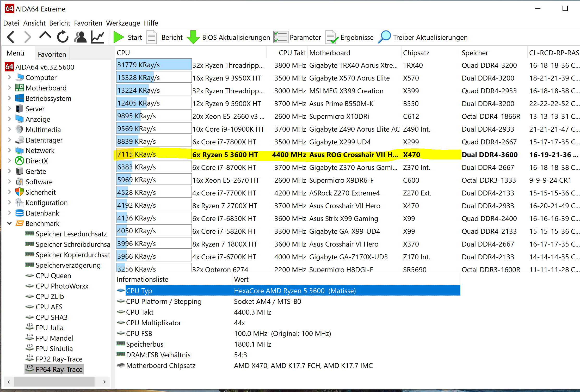Image resolution: width=580 pixels, height=392 pixels.
Task: Click the Datenträger drive icon
Action: click(x=20, y=140)
